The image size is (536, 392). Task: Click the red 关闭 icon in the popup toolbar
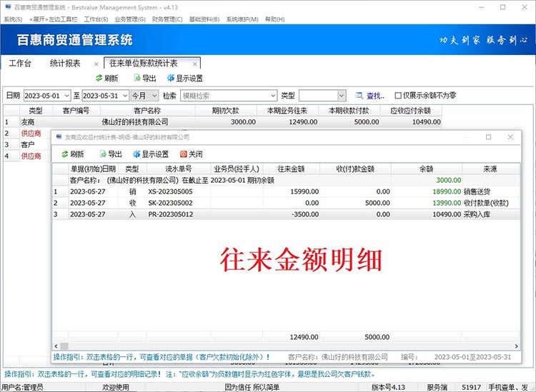[x=184, y=154]
